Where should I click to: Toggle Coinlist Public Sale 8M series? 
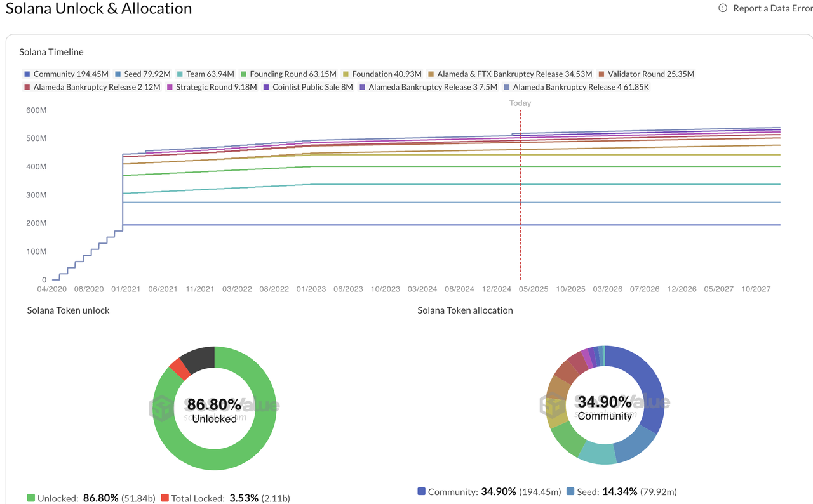point(307,87)
